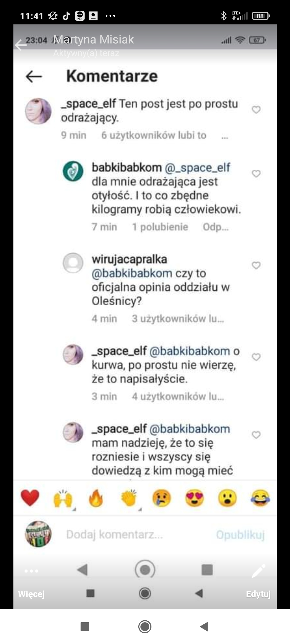Like _space_elf's top comment with the heart
Screen dimensions: 290x644
[x=256, y=109]
